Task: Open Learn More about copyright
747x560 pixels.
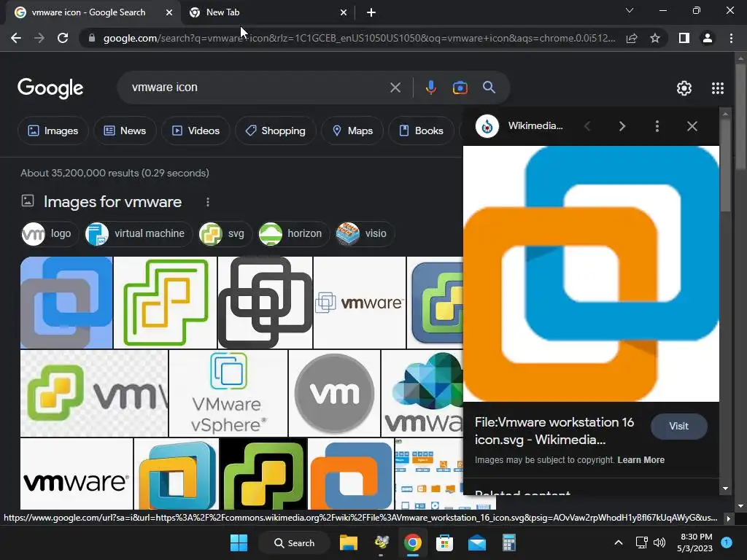Action: [x=640, y=460]
